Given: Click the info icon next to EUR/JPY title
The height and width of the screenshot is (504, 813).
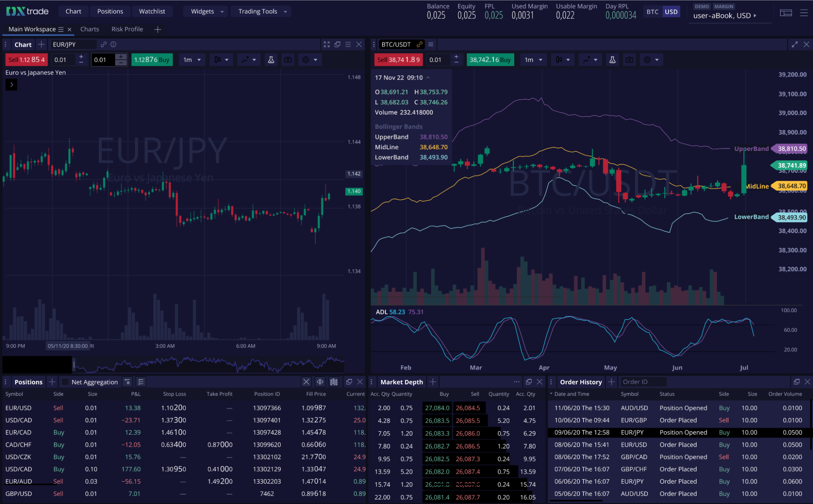Looking at the screenshot, I should (113, 44).
